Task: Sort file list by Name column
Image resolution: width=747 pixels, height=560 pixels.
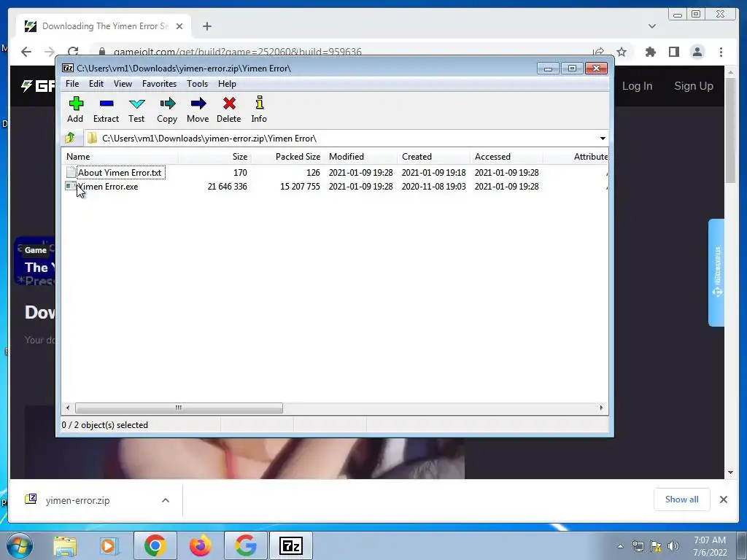Action: tap(120, 157)
